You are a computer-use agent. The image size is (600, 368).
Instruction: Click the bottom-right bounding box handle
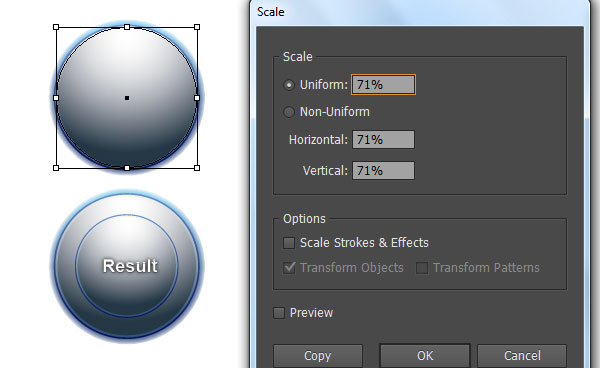coord(197,168)
